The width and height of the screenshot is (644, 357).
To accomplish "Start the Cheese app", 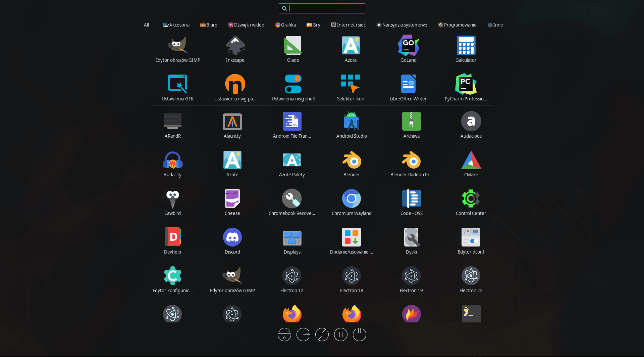I will (x=232, y=202).
